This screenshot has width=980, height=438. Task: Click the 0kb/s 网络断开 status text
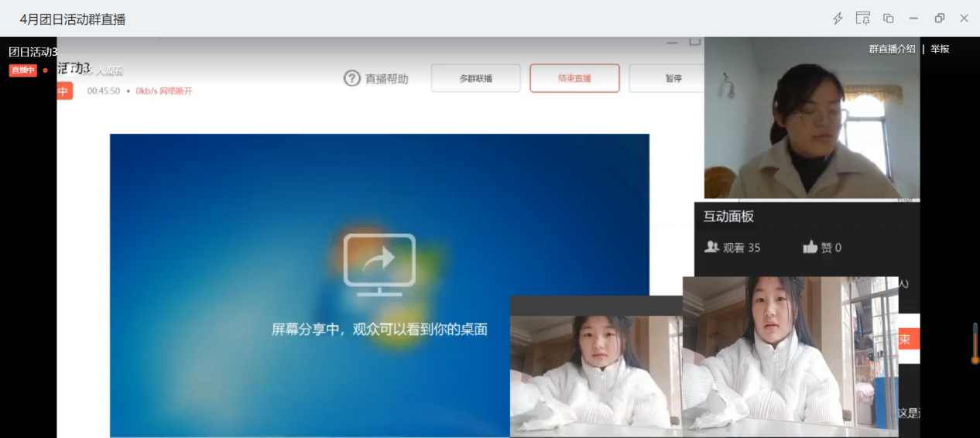click(x=164, y=91)
